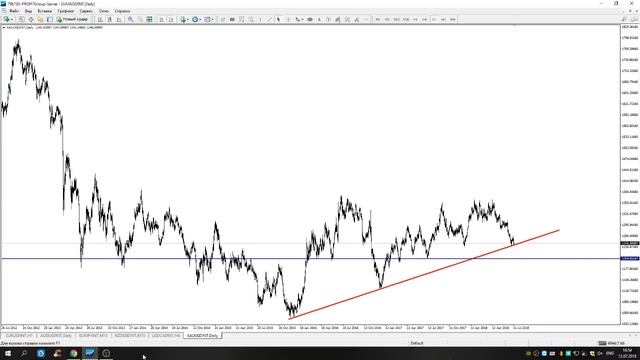Switch to the NZDUSD M15 chart tab
This screenshot has height=360, width=640.
(x=129, y=335)
